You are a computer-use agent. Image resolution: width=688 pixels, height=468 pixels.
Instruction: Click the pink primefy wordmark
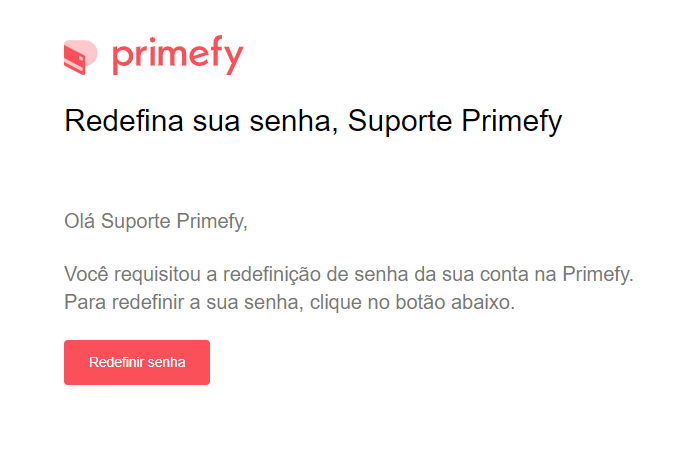point(178,56)
